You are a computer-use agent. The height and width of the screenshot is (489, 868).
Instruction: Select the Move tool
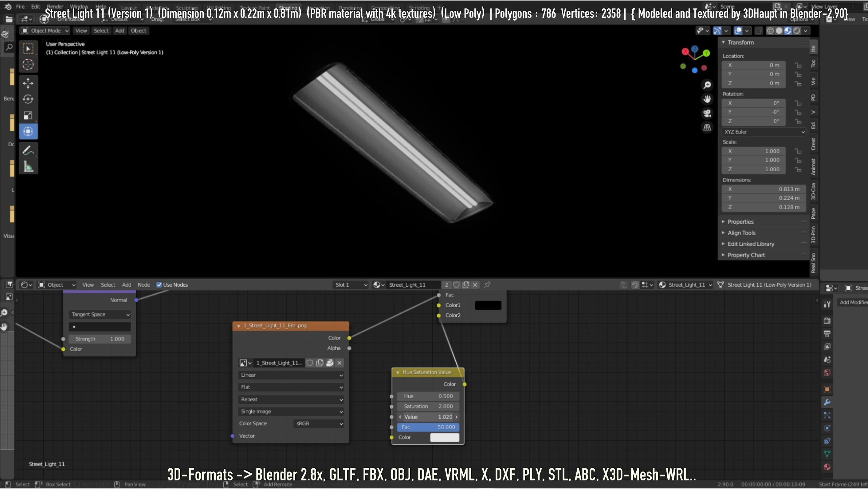[28, 83]
